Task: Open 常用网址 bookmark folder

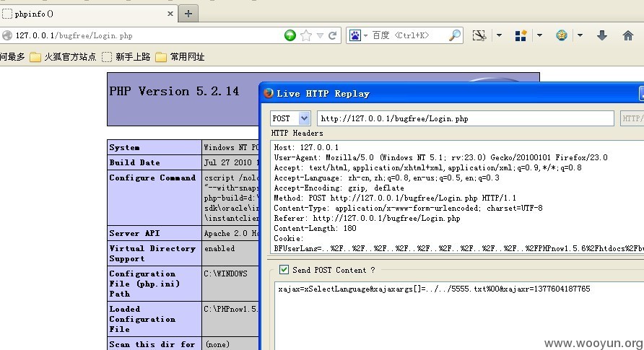Action: [x=180, y=57]
